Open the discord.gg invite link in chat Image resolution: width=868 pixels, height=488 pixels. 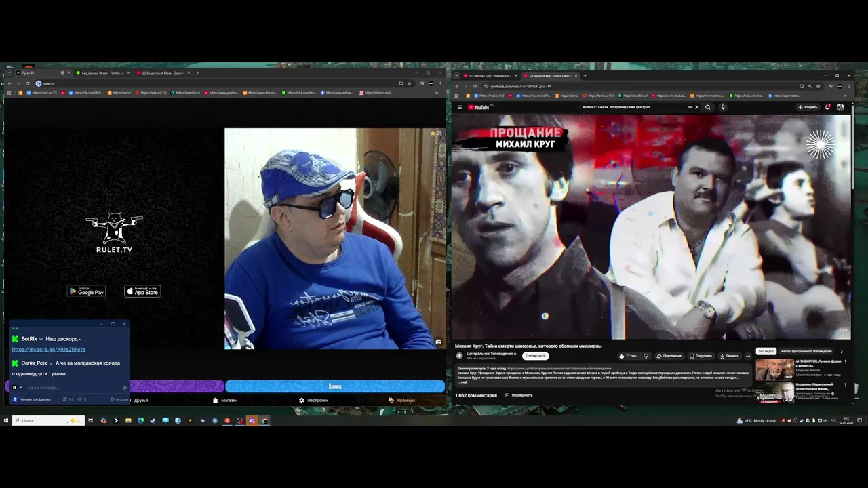tap(48, 350)
